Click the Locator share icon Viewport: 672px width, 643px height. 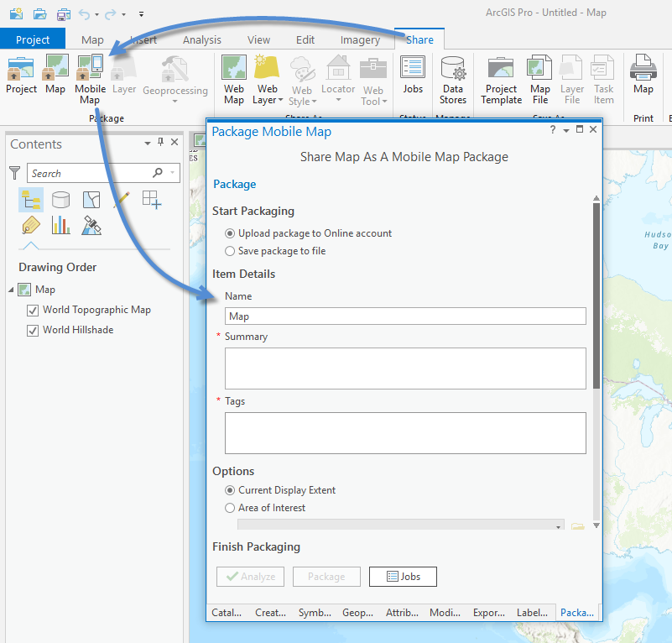(338, 67)
